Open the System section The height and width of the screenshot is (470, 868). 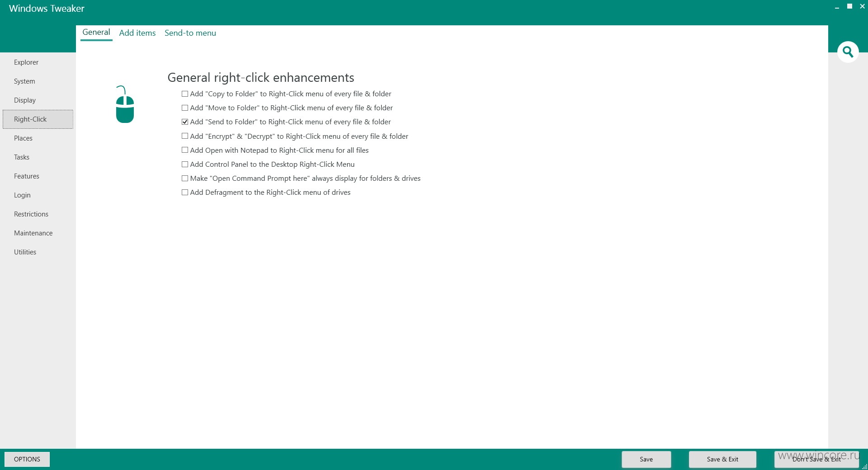click(x=38, y=81)
